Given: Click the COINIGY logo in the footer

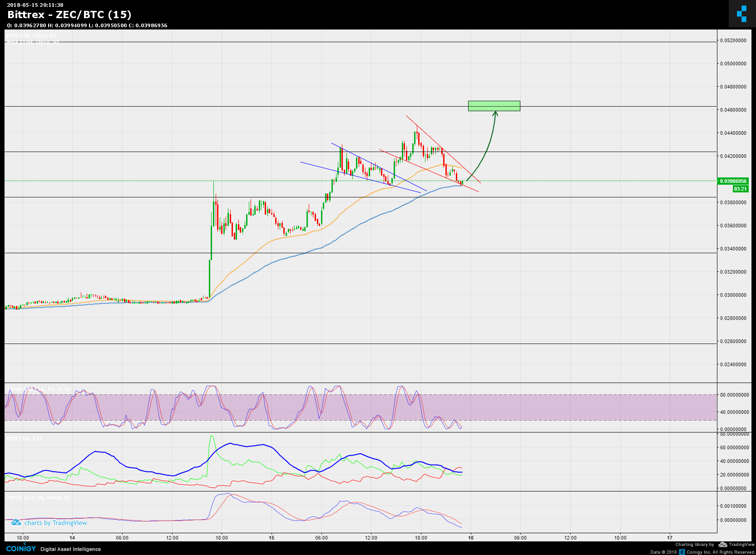Looking at the screenshot, I should 21,549.
